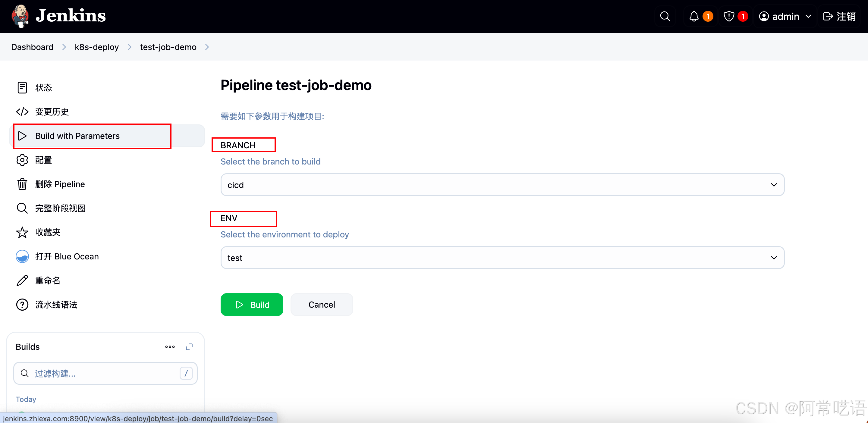
Task: Open the Builds three-dots options menu
Action: coord(170,346)
